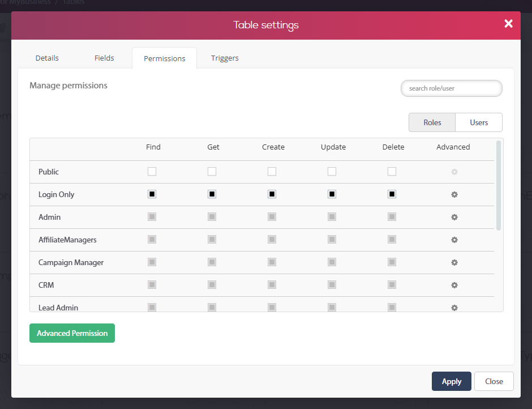Show permissions by Users
Viewport: 532px width, 409px height.
[479, 122]
